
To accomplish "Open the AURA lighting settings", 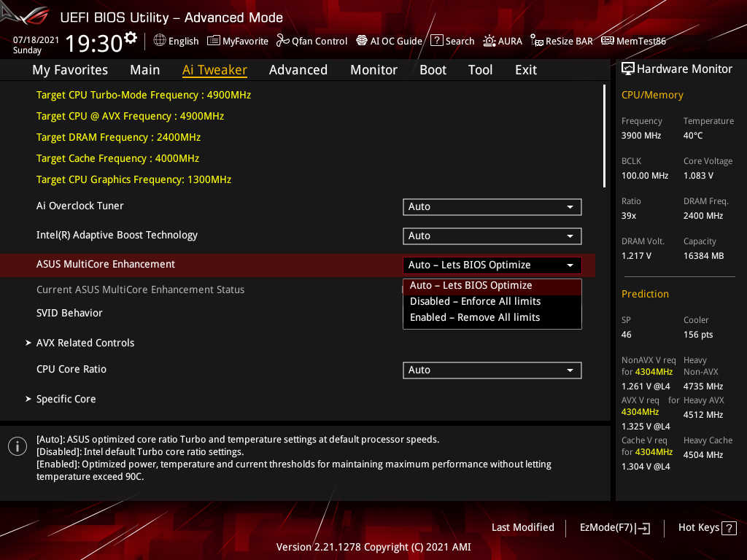I will click(x=503, y=41).
